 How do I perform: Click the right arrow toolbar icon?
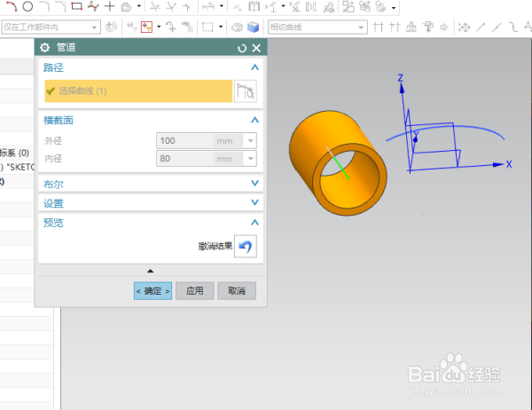click(x=444, y=28)
